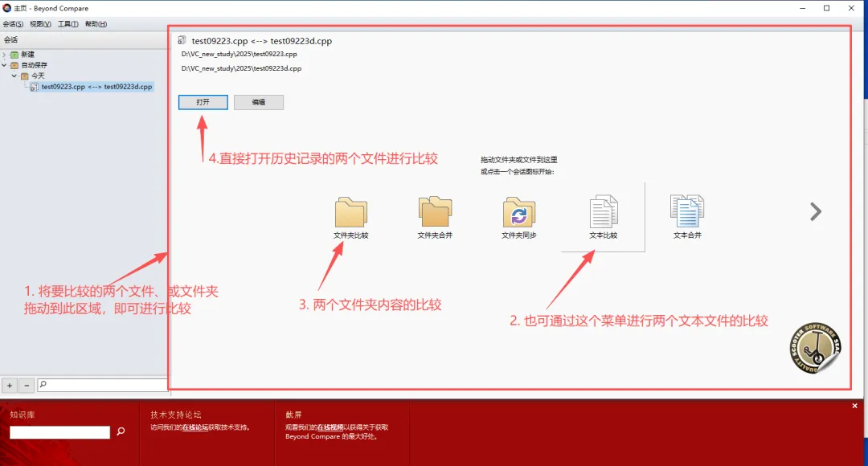Maximize the Beyond Compare window
Image resolution: width=868 pixels, height=466 pixels.
(x=826, y=8)
